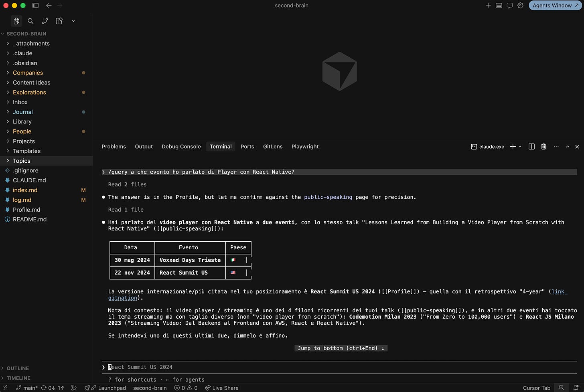This screenshot has height=392, width=584.
Task: Open the Source Control view icon
Action: (45, 21)
